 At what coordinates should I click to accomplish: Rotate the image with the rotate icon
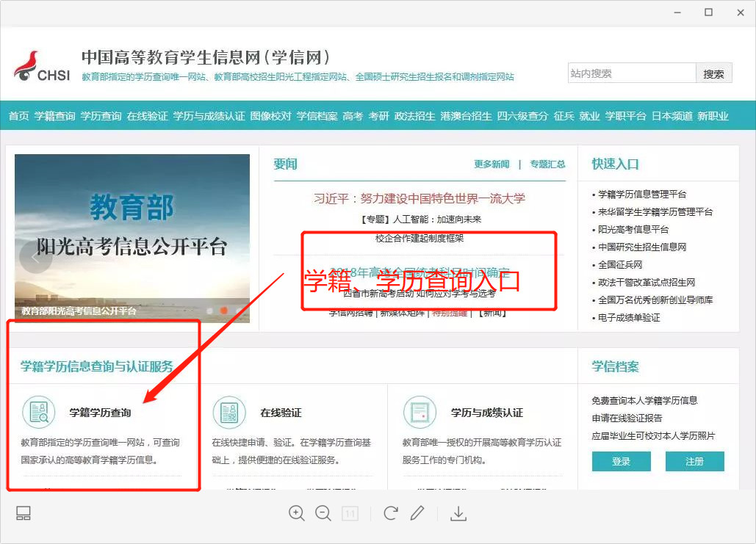coord(391,513)
